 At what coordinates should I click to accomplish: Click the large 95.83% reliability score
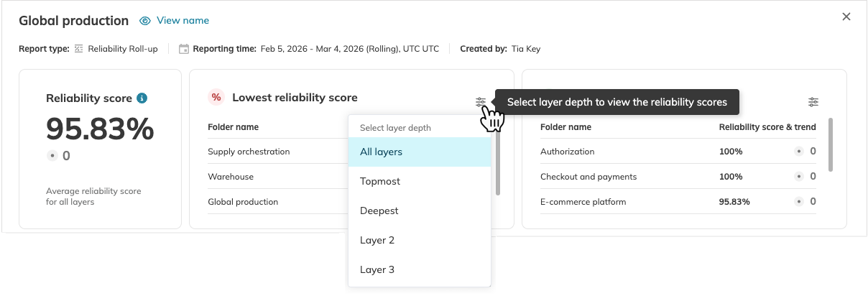click(x=100, y=129)
